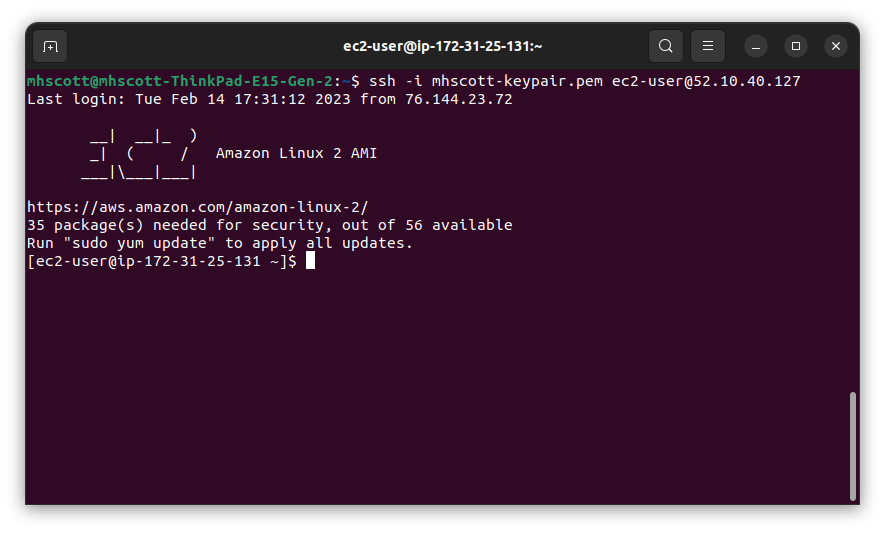Click the [ec2-user@ip-172-31-25-131 ~]$ prompt
This screenshot has height=533, width=885.
click(x=162, y=261)
